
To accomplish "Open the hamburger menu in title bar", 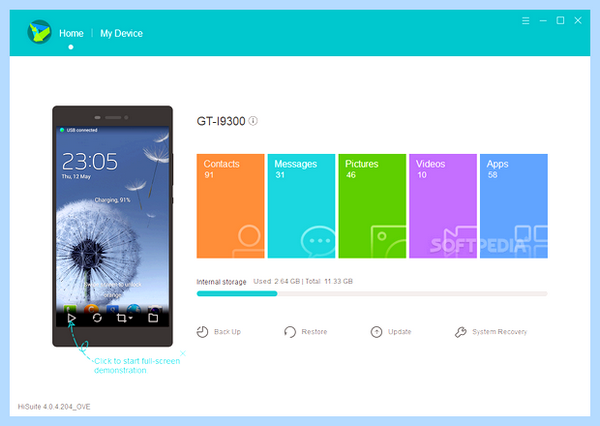I will 526,21.
